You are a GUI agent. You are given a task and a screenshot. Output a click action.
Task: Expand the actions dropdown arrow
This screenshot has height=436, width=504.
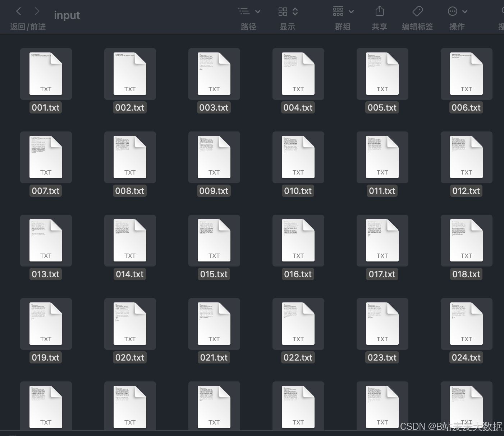click(465, 12)
